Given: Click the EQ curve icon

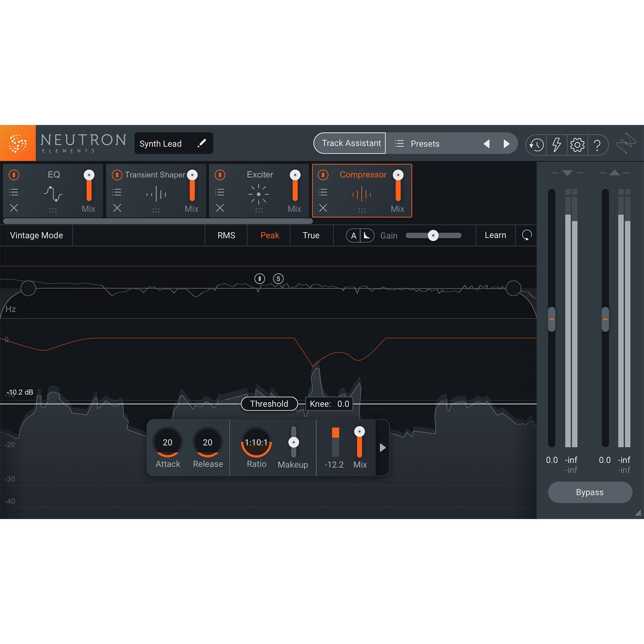Looking at the screenshot, I should pos(53,194).
